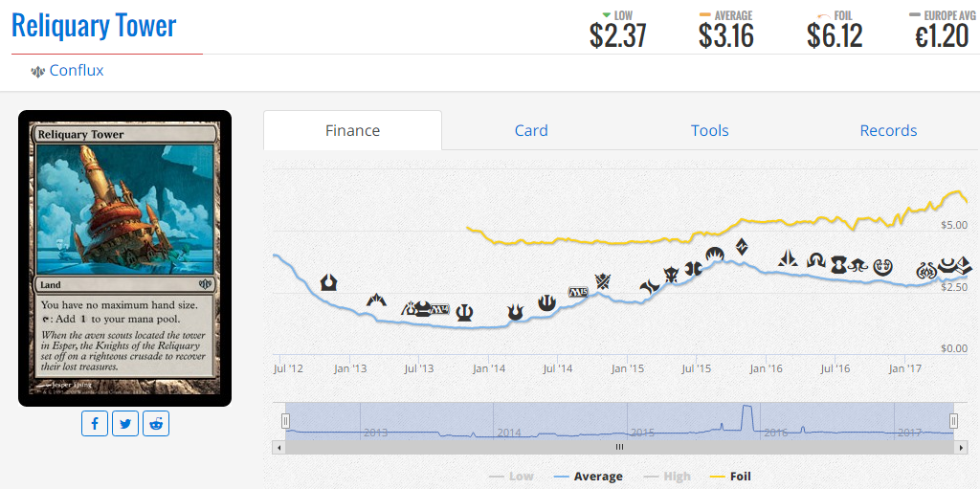The width and height of the screenshot is (980, 489).
Task: Click the Eternal Masters hourglass symbol
Action: [x=838, y=265]
